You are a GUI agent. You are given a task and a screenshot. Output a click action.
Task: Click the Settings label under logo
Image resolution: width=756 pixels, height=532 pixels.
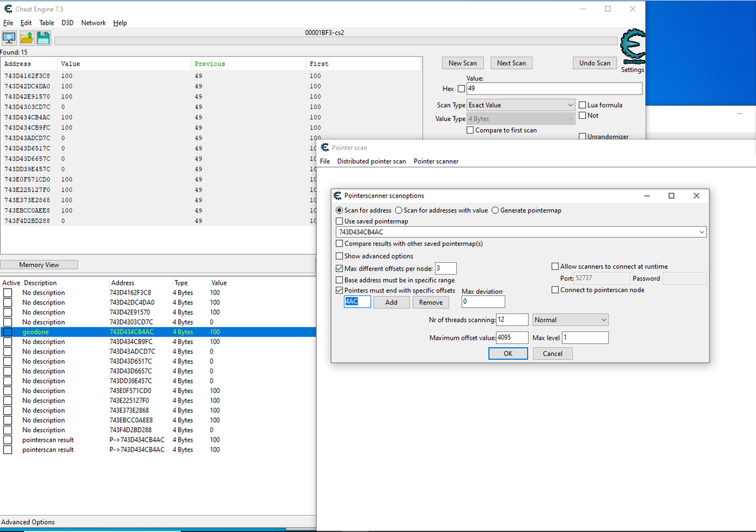632,69
